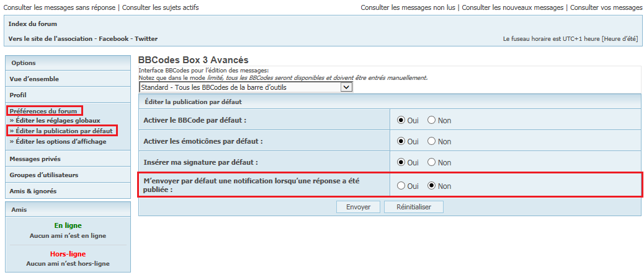This screenshot has height=275, width=644.
Task: Open the Vue d'ensemble tab
Action: 34,79
